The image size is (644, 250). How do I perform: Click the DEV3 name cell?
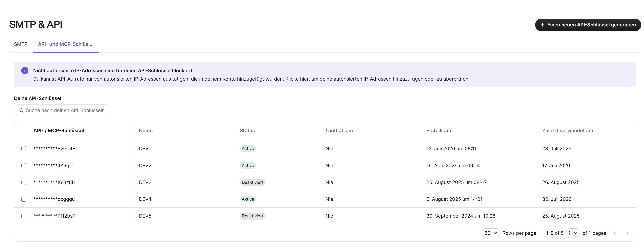145,182
